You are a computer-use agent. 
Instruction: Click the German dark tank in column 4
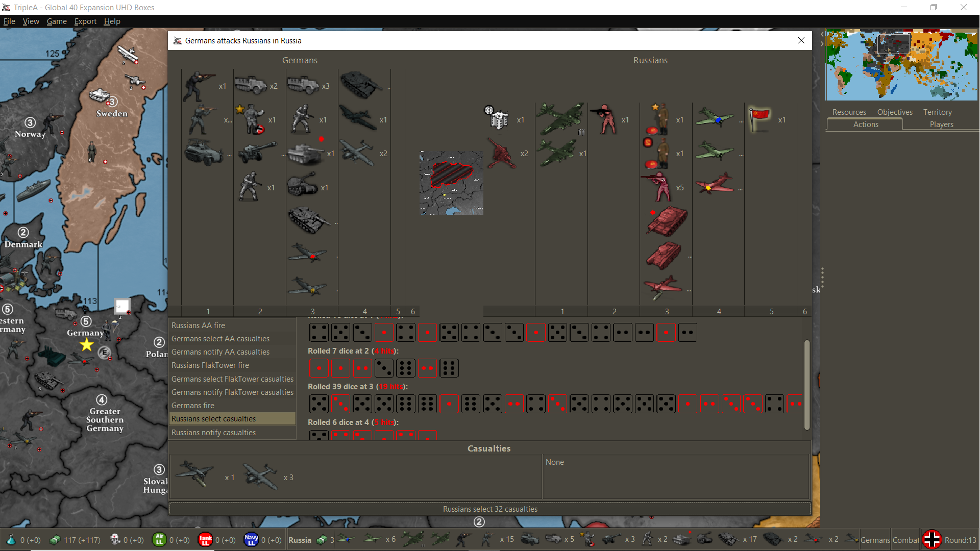[361, 84]
